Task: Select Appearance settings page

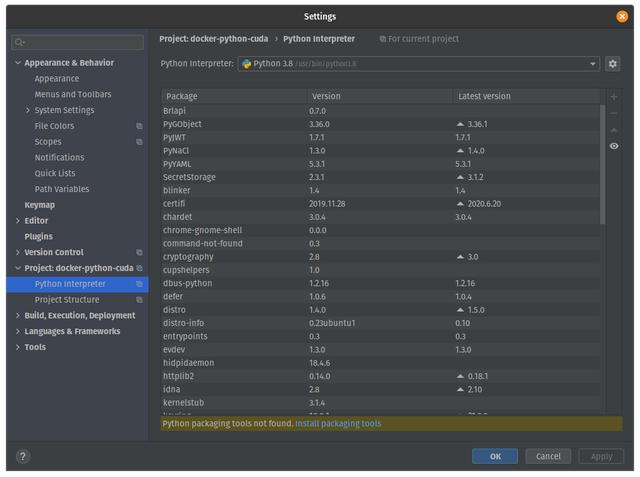Action: coord(57,79)
